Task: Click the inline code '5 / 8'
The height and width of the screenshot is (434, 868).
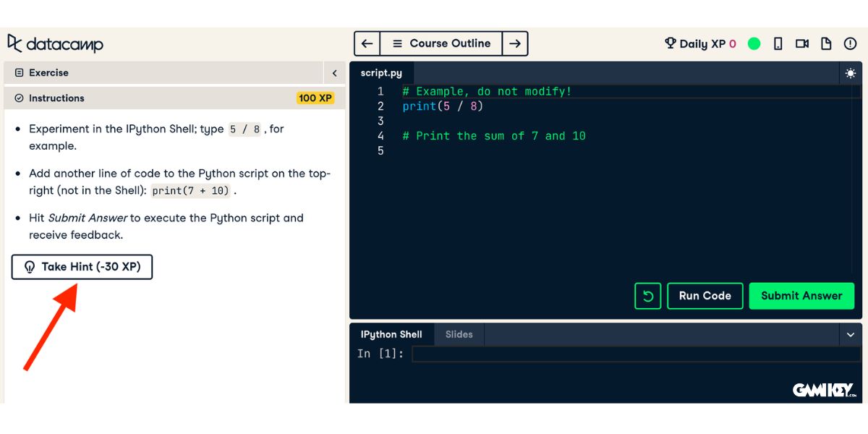Action: tap(244, 129)
